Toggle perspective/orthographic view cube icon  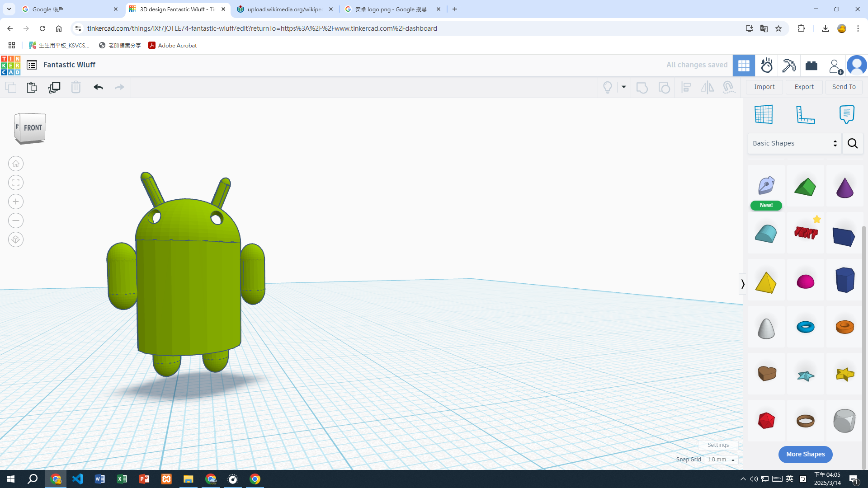tap(16, 239)
